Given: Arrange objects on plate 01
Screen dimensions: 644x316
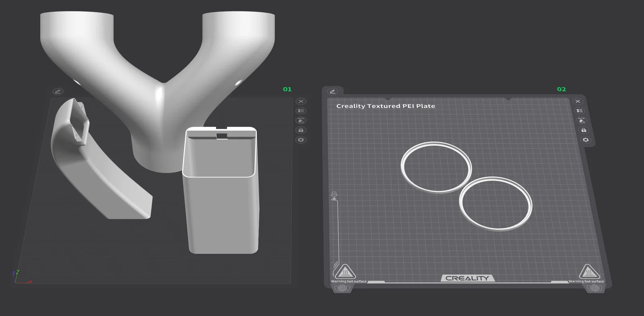Looking at the screenshot, I should pos(301,111).
